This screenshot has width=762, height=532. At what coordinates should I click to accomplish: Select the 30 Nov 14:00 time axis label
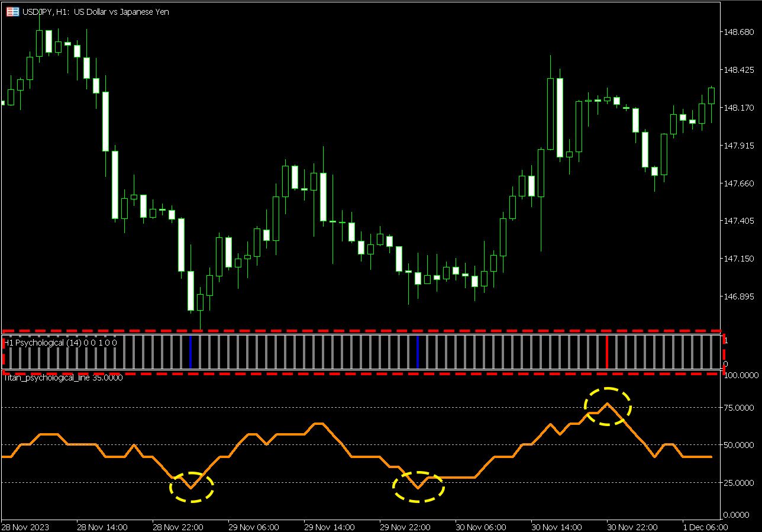(557, 527)
